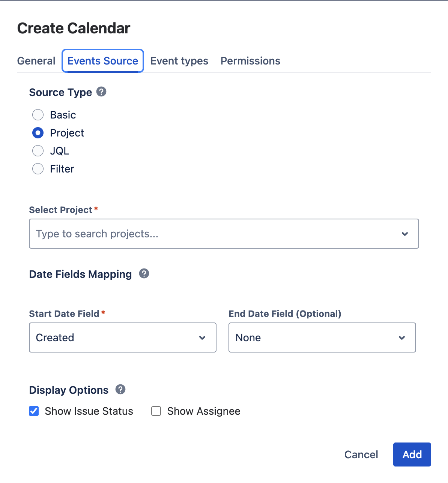This screenshot has width=448, height=483.
Task: Open the Select Project dropdown
Action: click(405, 234)
